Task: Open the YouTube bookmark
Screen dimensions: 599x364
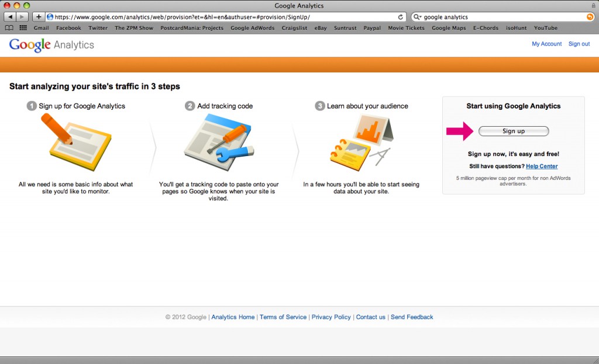Action: 545,27
